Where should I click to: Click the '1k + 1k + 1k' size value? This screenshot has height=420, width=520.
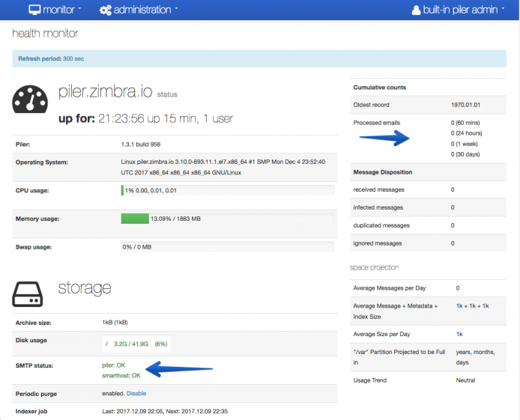pyautogui.click(x=472, y=305)
